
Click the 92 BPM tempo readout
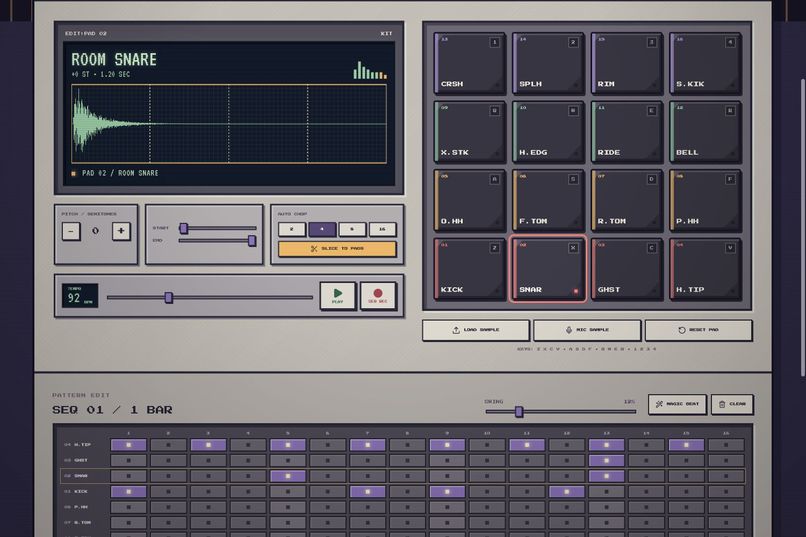tap(80, 296)
